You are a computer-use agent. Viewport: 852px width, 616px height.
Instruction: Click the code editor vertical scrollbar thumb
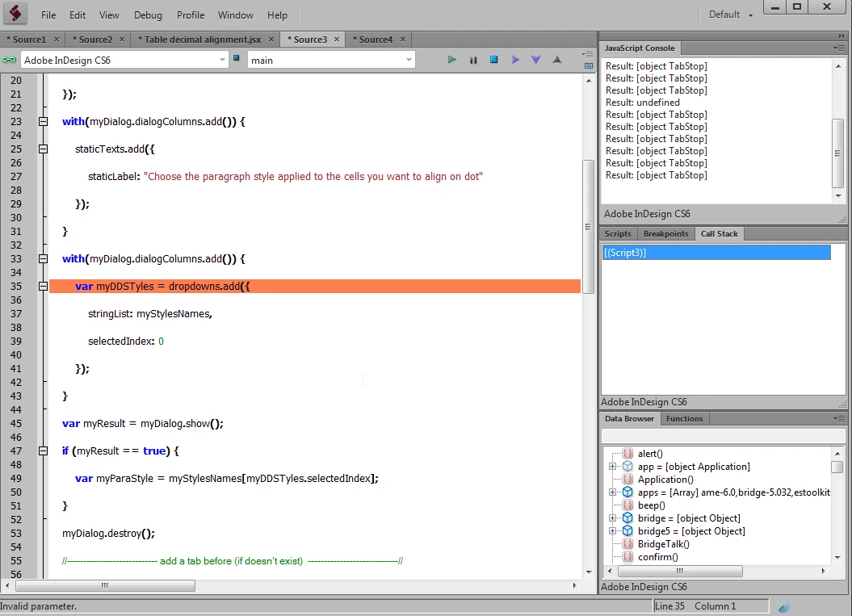point(588,227)
